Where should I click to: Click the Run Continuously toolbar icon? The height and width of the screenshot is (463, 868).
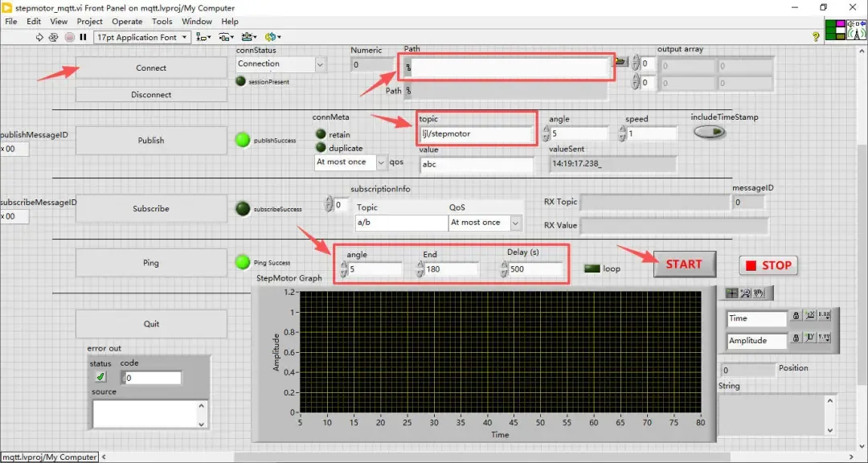(x=54, y=37)
